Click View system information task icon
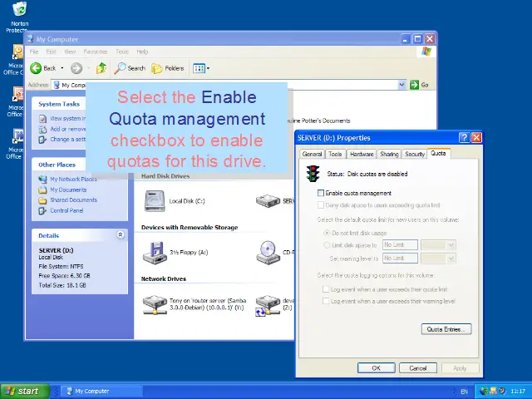The height and width of the screenshot is (399, 532). click(42, 118)
